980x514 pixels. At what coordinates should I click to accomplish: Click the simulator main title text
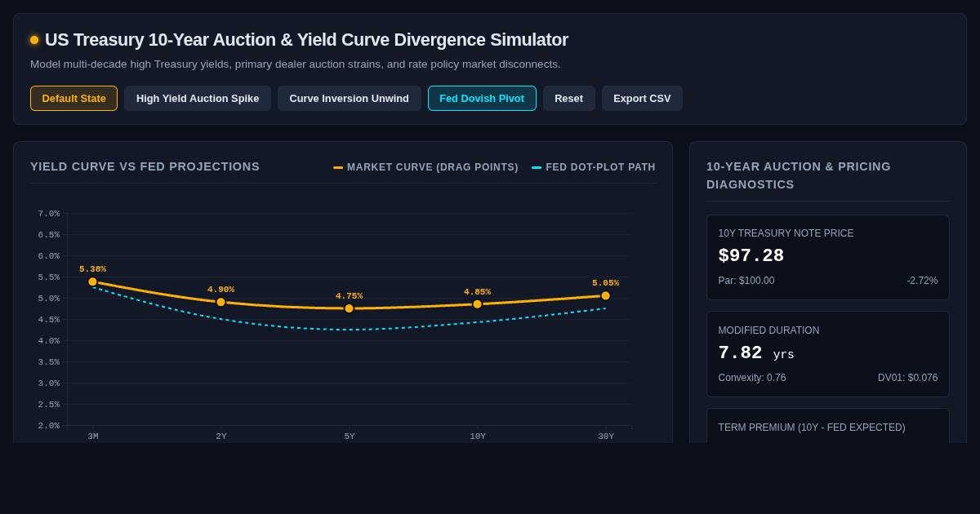click(306, 40)
